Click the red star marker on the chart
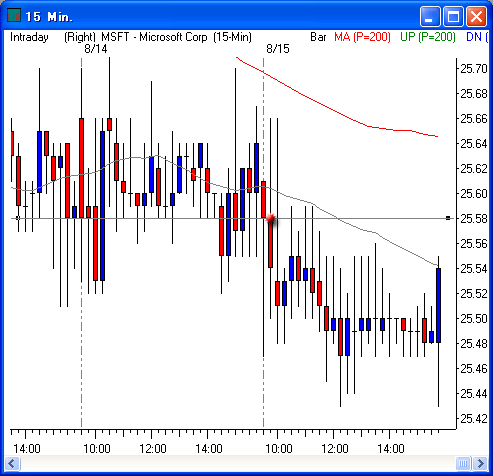This screenshot has width=493, height=476. point(271,219)
